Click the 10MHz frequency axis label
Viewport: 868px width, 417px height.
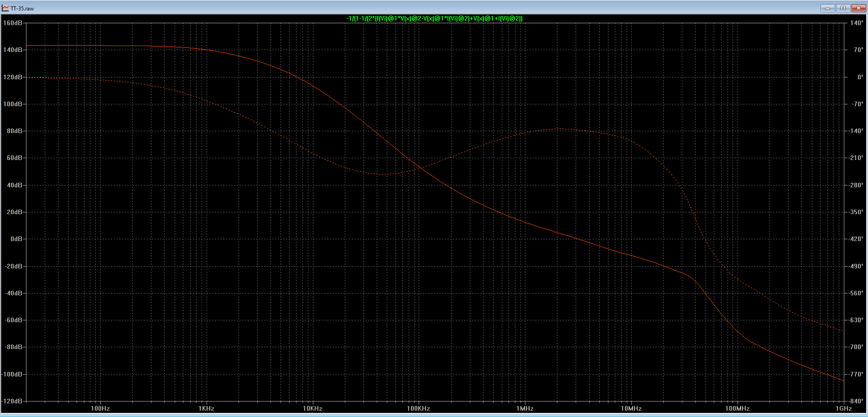631,408
